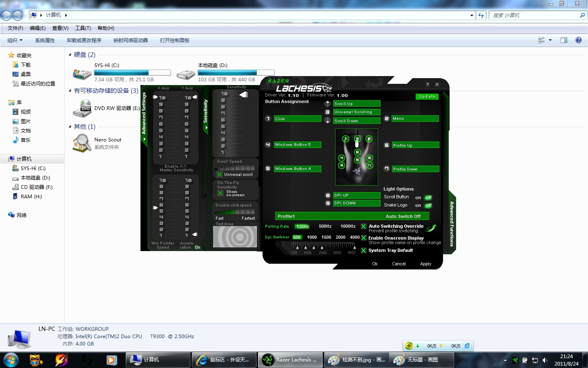Go back with Explorer back arrow
This screenshot has width=588, height=368.
pyautogui.click(x=6, y=16)
